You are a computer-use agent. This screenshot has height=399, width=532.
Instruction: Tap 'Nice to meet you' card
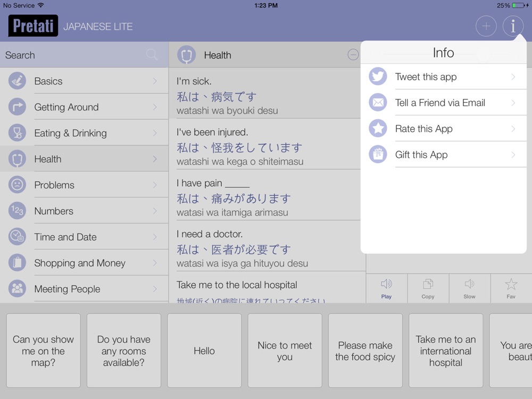click(x=285, y=351)
